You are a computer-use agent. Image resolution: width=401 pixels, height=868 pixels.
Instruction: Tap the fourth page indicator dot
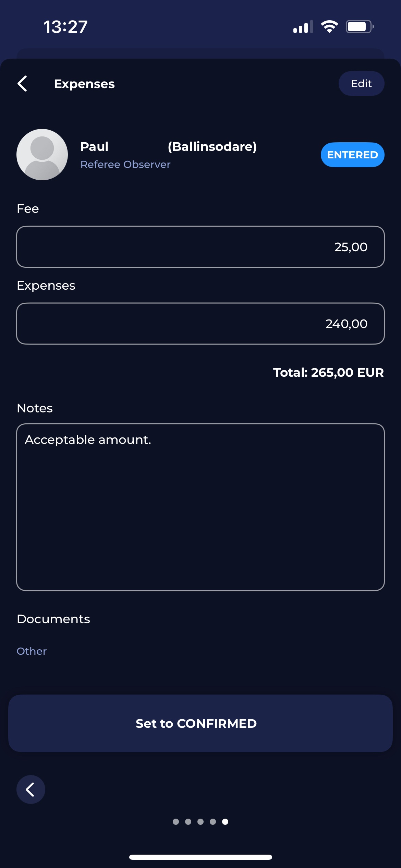tap(213, 822)
